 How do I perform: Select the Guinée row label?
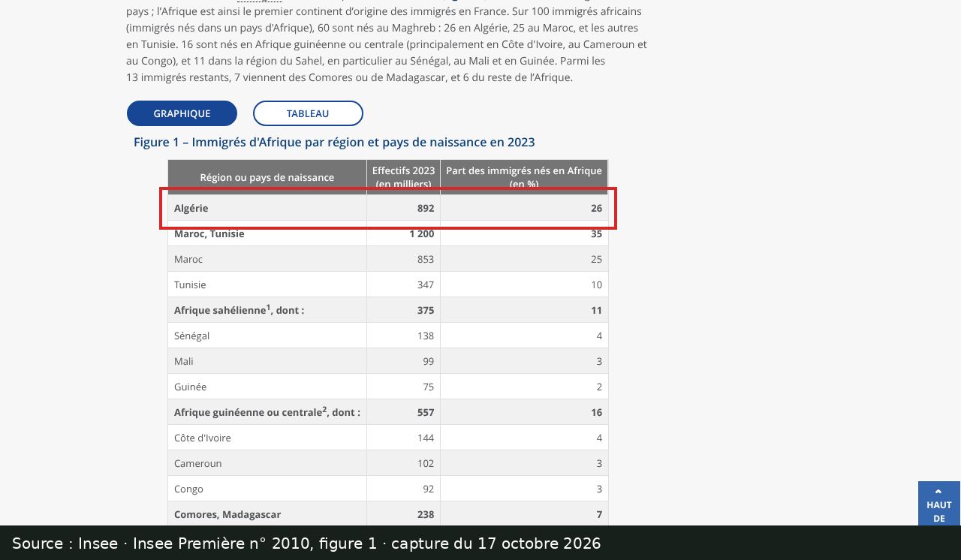click(x=190, y=387)
